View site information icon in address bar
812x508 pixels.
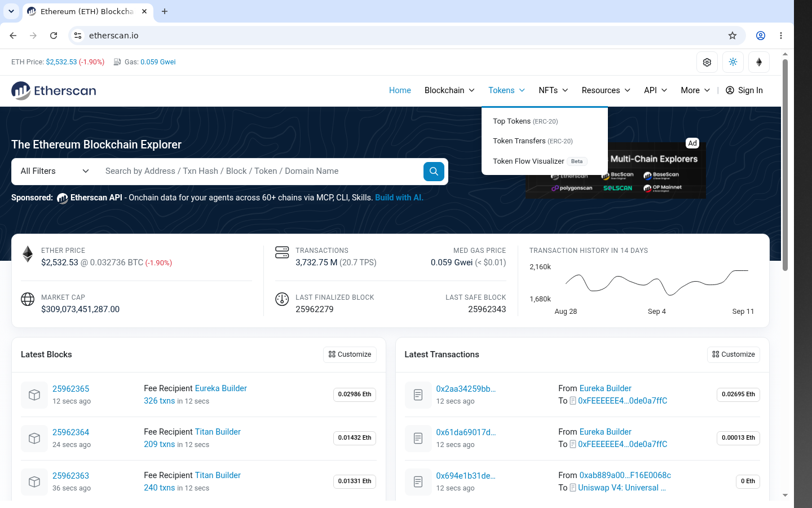tap(78, 36)
